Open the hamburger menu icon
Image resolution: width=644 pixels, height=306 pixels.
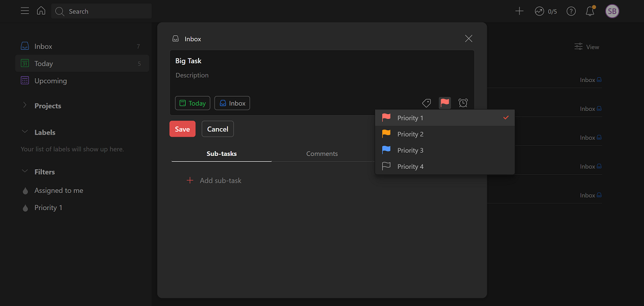(x=25, y=11)
